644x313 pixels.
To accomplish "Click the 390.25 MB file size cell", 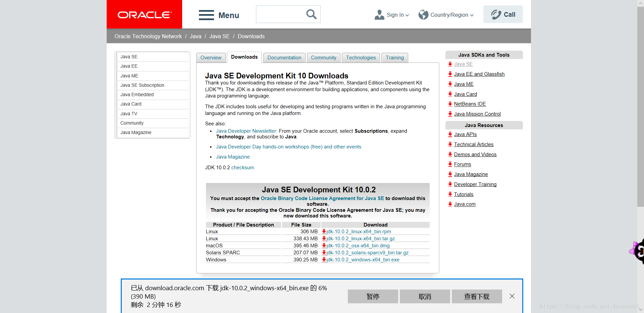I will pyautogui.click(x=302, y=260).
